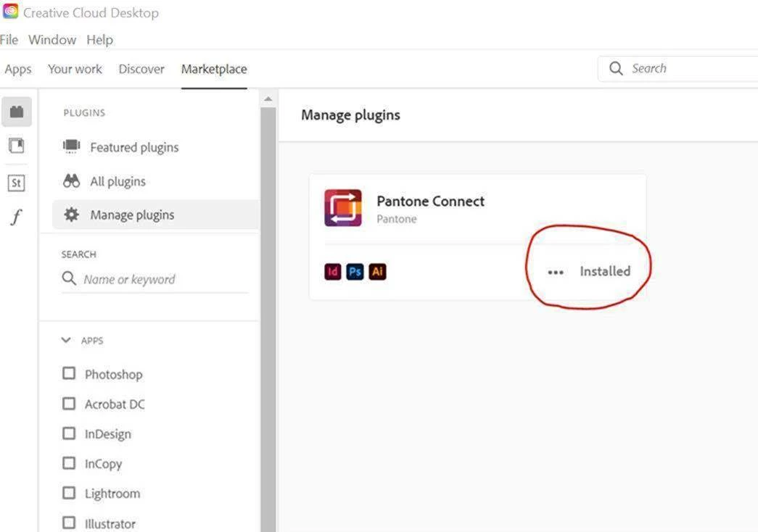Click the Photoshop Ps app badge
Image resolution: width=758 pixels, height=532 pixels.
pyautogui.click(x=355, y=272)
